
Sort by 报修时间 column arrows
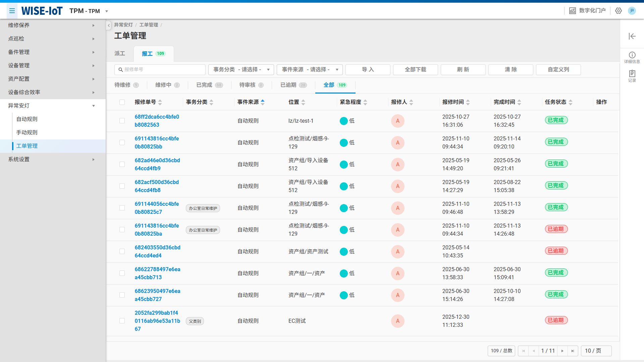pyautogui.click(x=468, y=102)
